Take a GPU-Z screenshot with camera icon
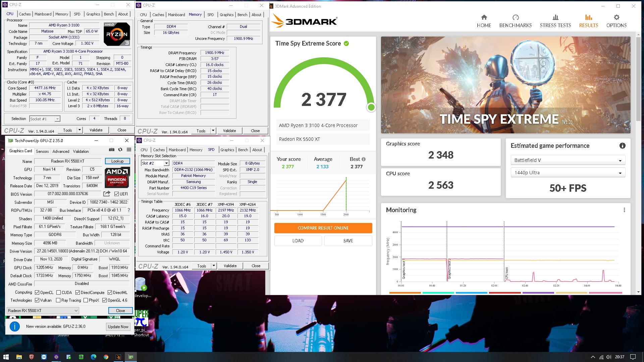This screenshot has height=362, width=644. (112, 150)
